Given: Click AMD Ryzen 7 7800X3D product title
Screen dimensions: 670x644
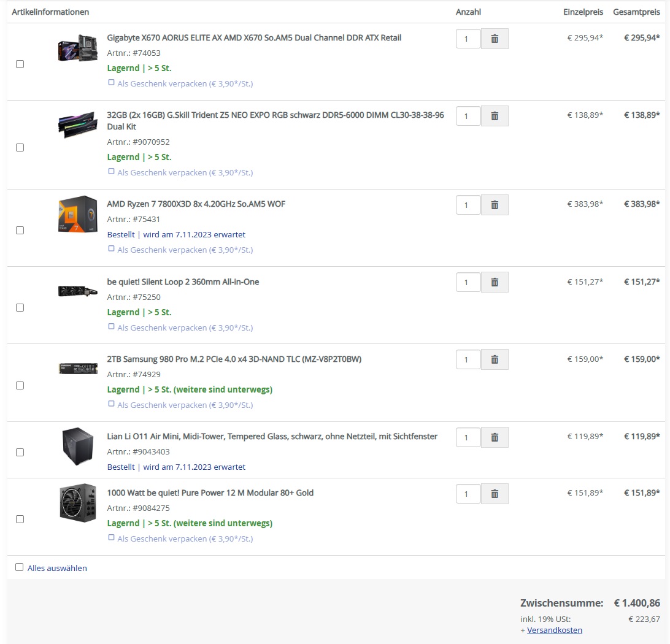Looking at the screenshot, I should 196,204.
